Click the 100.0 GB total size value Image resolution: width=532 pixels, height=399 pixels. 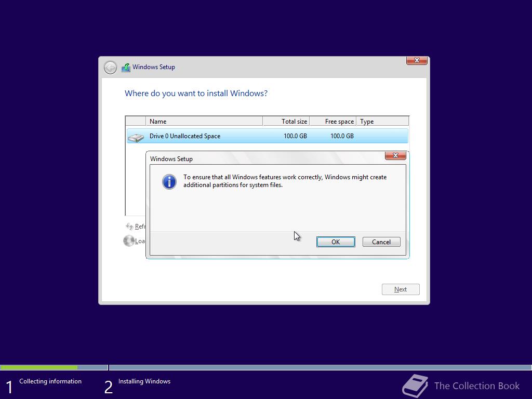(295, 136)
